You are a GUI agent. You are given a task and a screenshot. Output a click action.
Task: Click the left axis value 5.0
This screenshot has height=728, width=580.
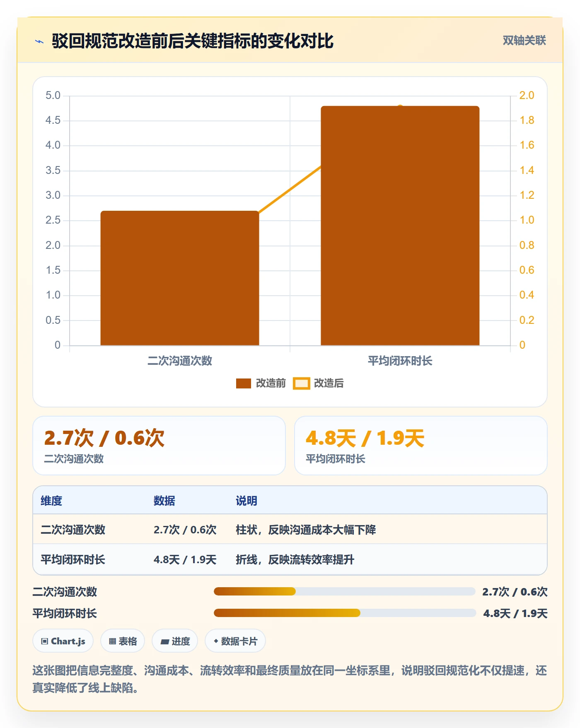pyautogui.click(x=53, y=96)
